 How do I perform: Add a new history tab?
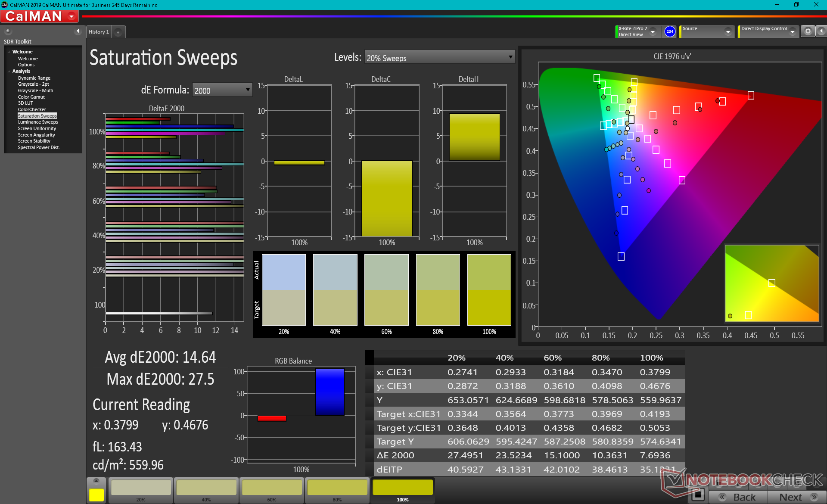click(118, 32)
